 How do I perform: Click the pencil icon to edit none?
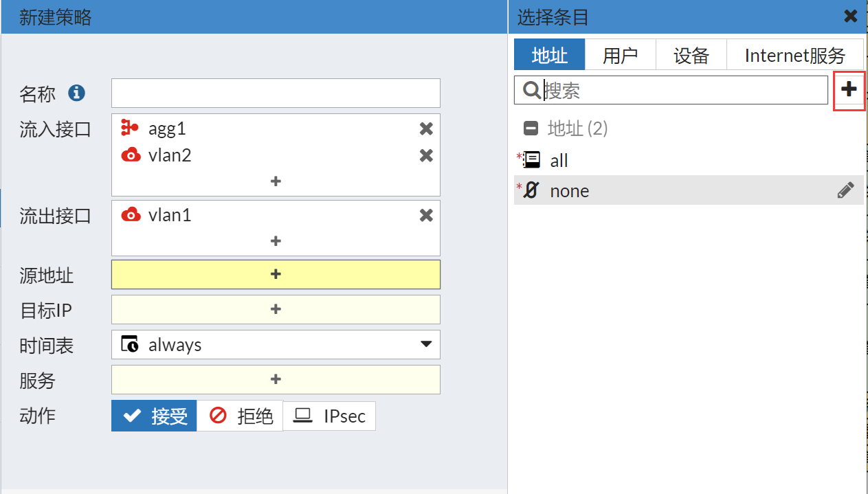coord(845,190)
